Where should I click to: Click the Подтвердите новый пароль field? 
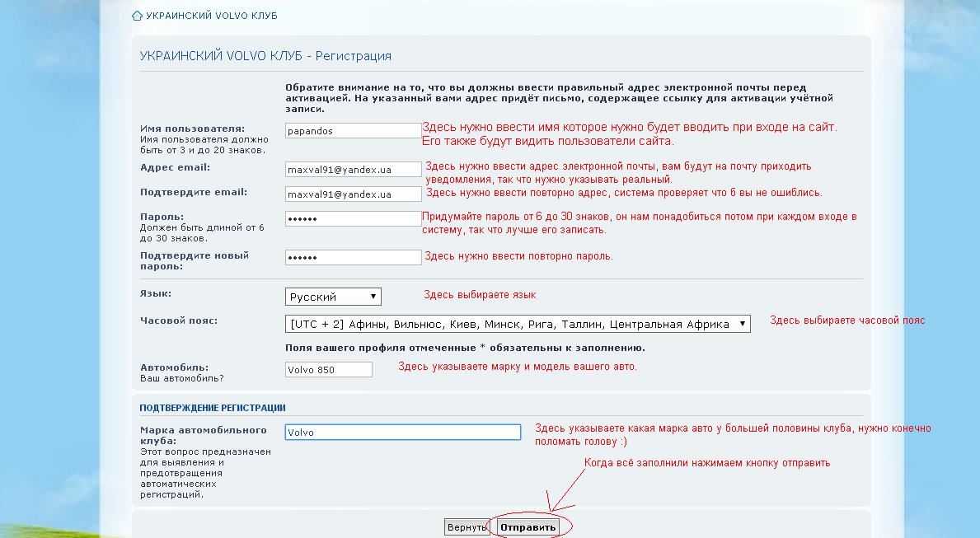pos(353,257)
